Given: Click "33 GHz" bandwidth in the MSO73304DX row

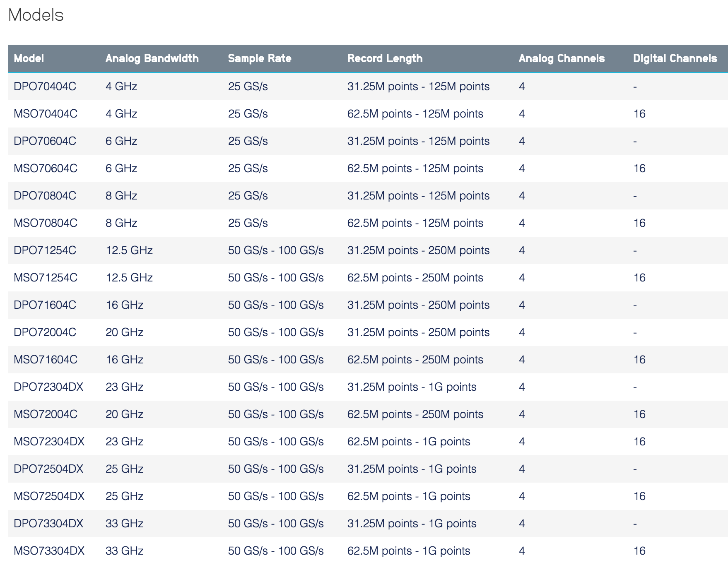Looking at the screenshot, I should (125, 551).
